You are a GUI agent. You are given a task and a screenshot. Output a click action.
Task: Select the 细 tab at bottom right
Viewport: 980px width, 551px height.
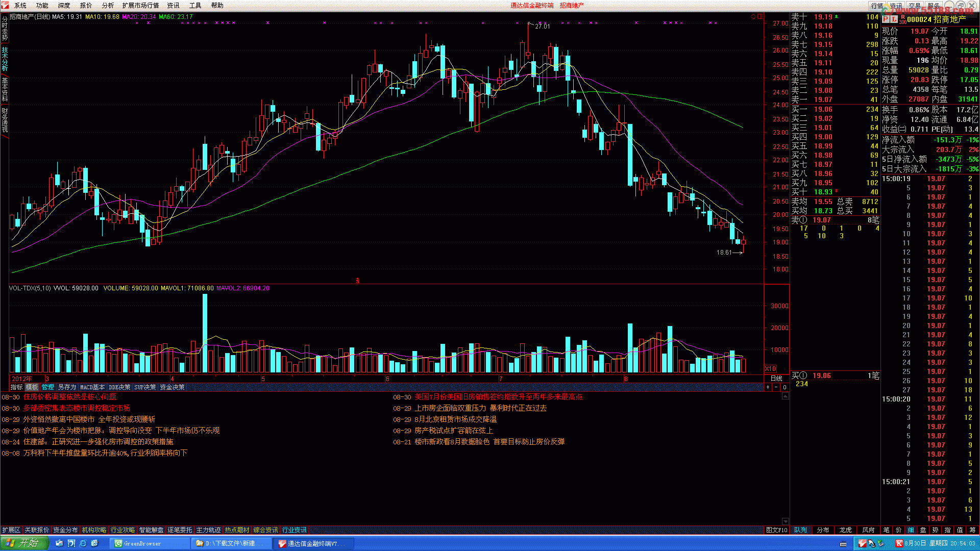click(x=911, y=530)
